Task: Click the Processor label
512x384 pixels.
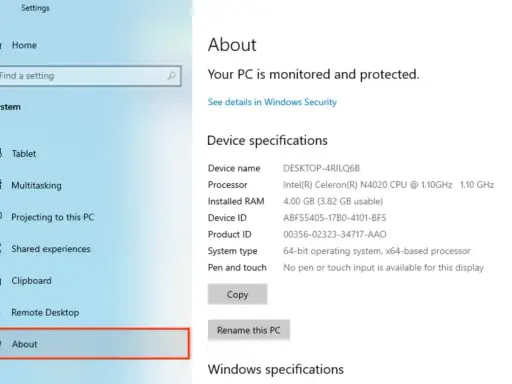Action: 227,185
